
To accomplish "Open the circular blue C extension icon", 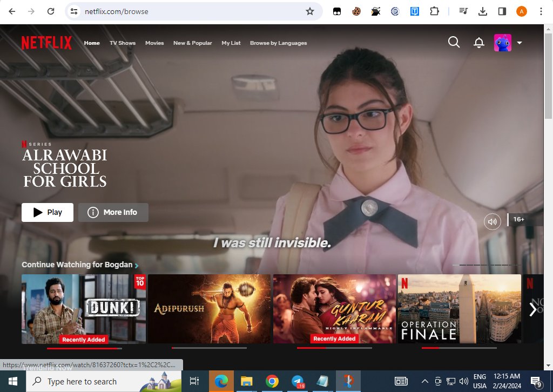I will pos(395,12).
